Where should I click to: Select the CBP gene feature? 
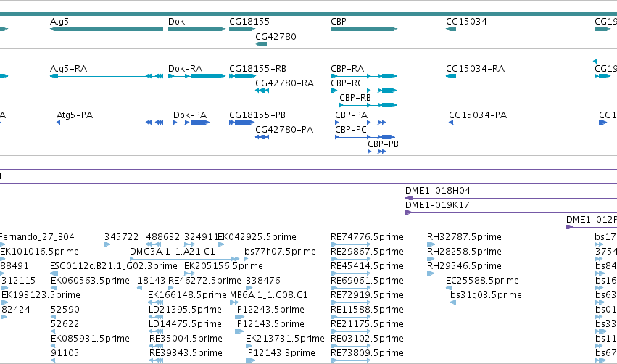364,29
